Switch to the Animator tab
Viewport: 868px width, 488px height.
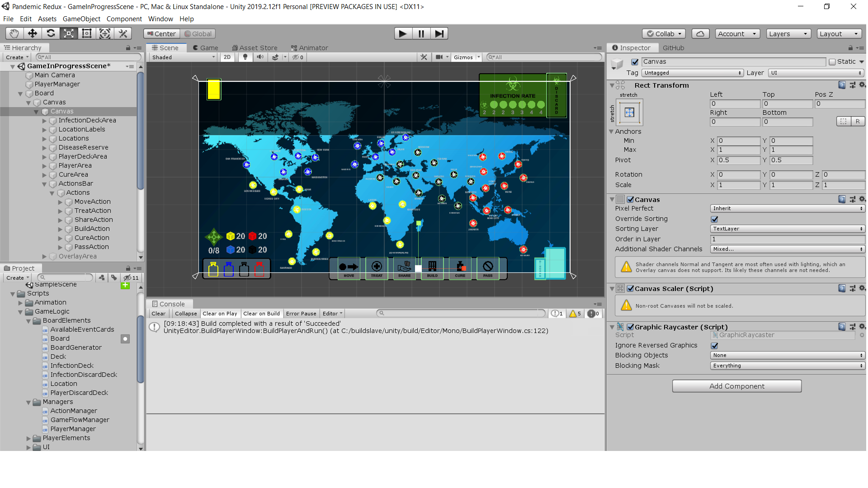click(309, 48)
